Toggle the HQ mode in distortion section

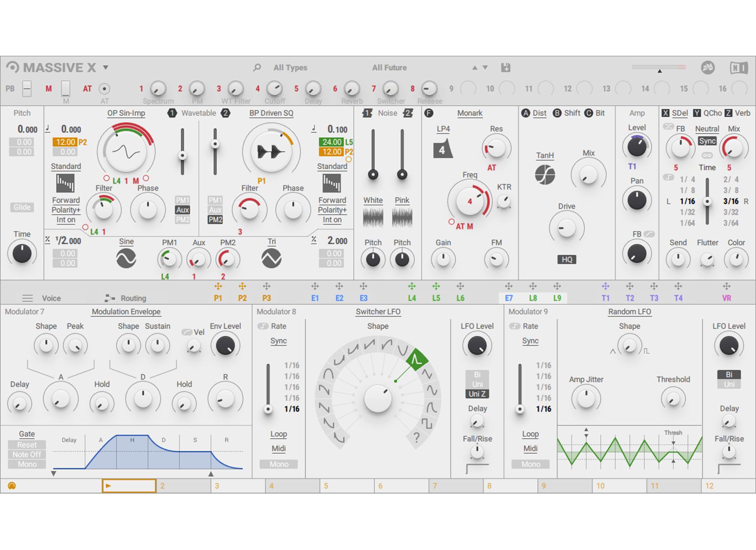coord(567,260)
